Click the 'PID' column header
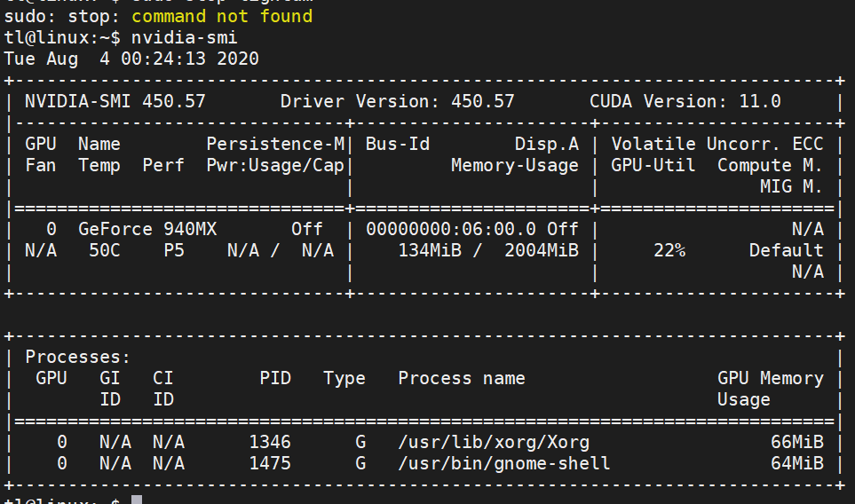855x504 pixels. pos(275,378)
